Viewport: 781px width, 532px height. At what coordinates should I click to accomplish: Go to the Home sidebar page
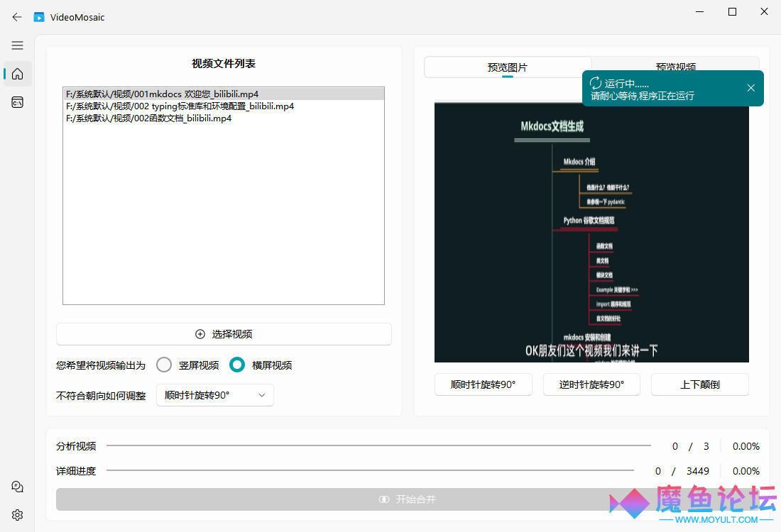point(18,74)
